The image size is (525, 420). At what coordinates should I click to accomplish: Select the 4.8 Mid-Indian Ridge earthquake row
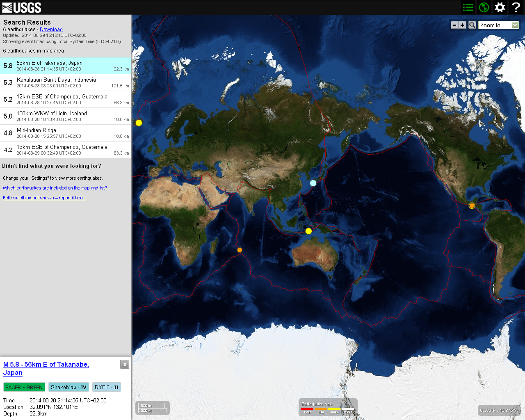(x=66, y=133)
